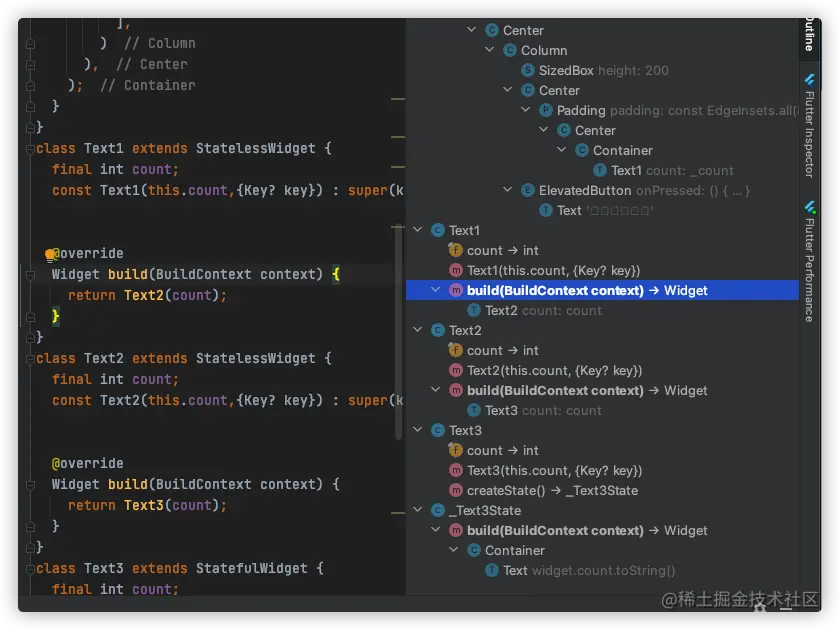Screen dimensions: 840x630
Task: Collapse the Text3 class chevron
Action: tap(417, 430)
